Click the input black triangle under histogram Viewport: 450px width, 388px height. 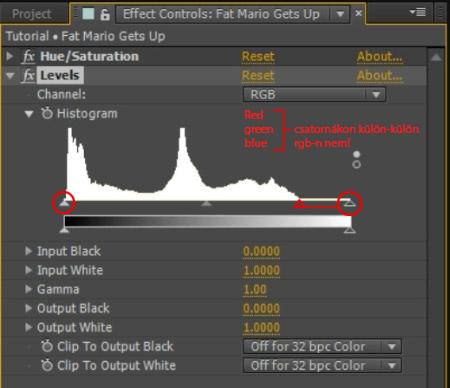pyautogui.click(x=64, y=203)
